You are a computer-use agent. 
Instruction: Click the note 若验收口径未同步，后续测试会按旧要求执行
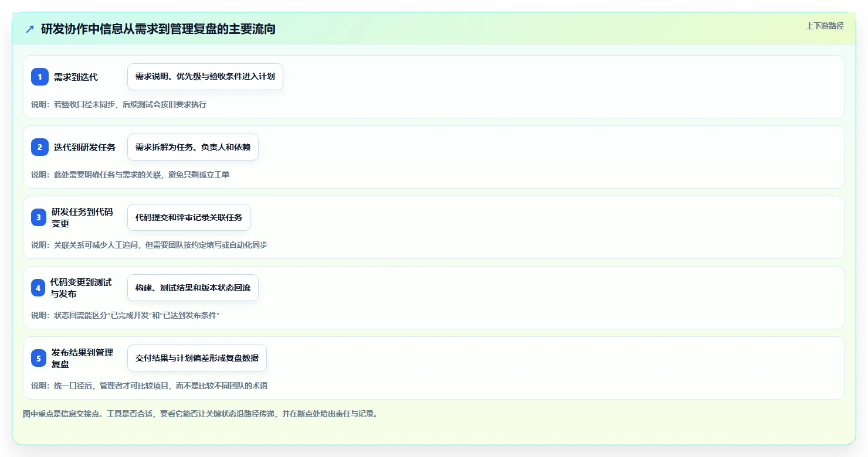118,104
